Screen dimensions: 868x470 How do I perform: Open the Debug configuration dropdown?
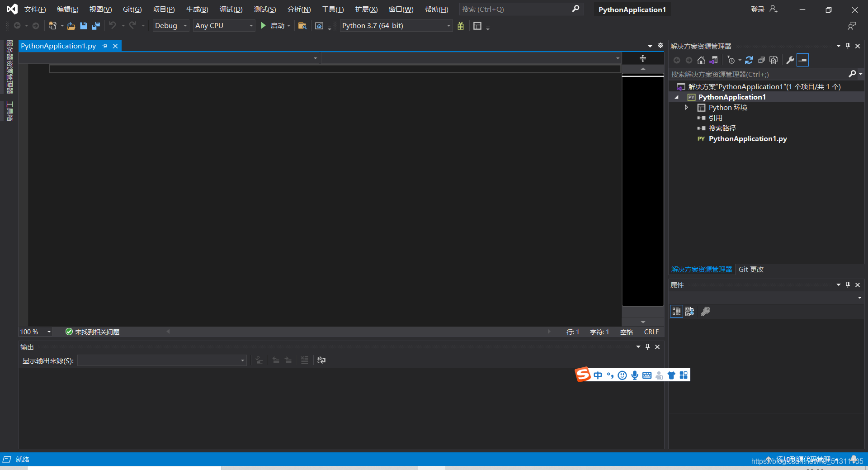[170, 26]
